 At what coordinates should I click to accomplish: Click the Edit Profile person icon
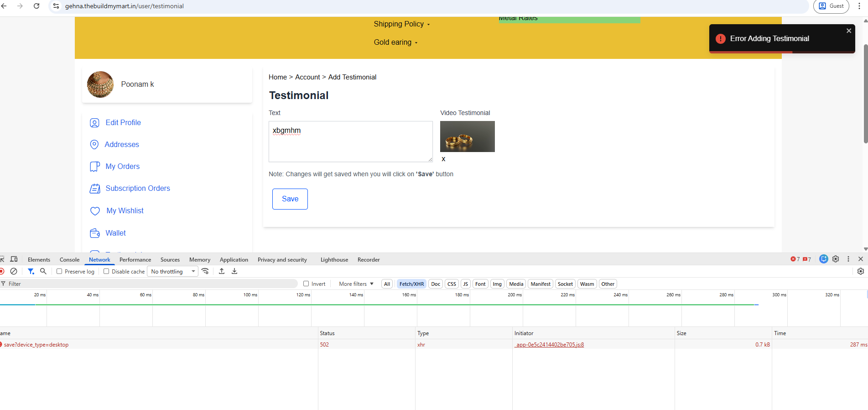pos(94,123)
